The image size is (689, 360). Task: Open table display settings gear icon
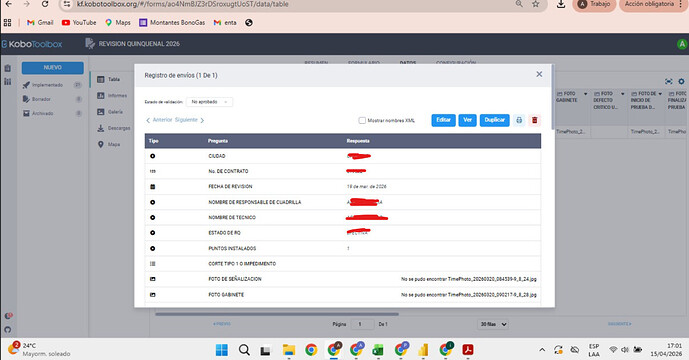681,81
